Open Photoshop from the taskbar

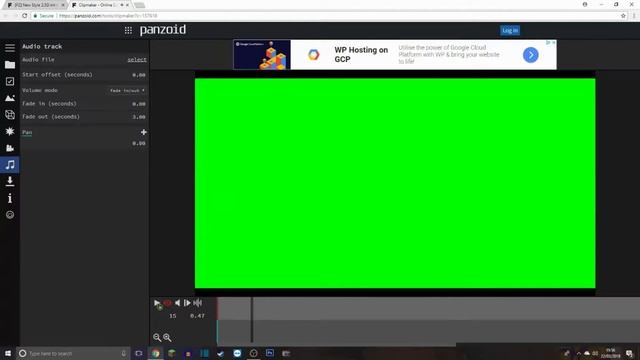270,353
